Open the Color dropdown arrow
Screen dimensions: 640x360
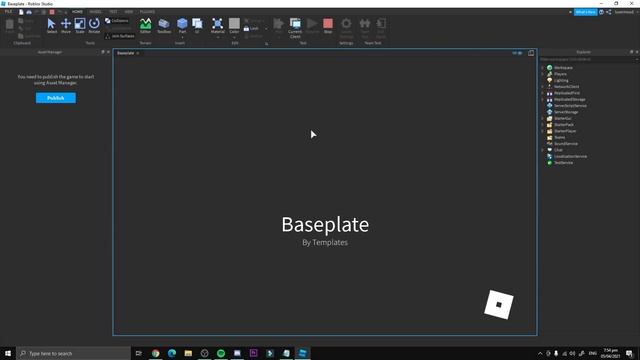click(x=234, y=38)
